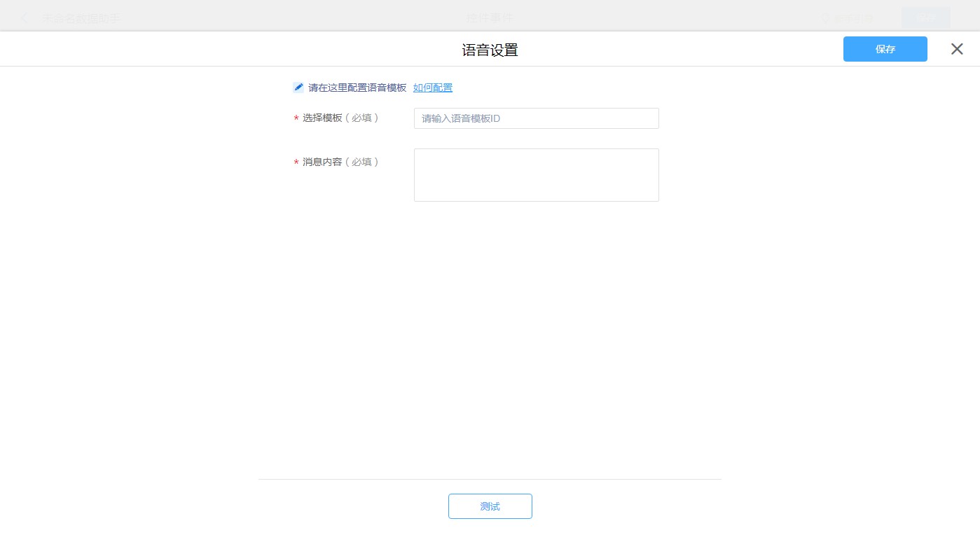Select the dimmed 未命名数据助手 title
Image resolution: width=980 pixels, height=535 pixels.
[x=81, y=18]
